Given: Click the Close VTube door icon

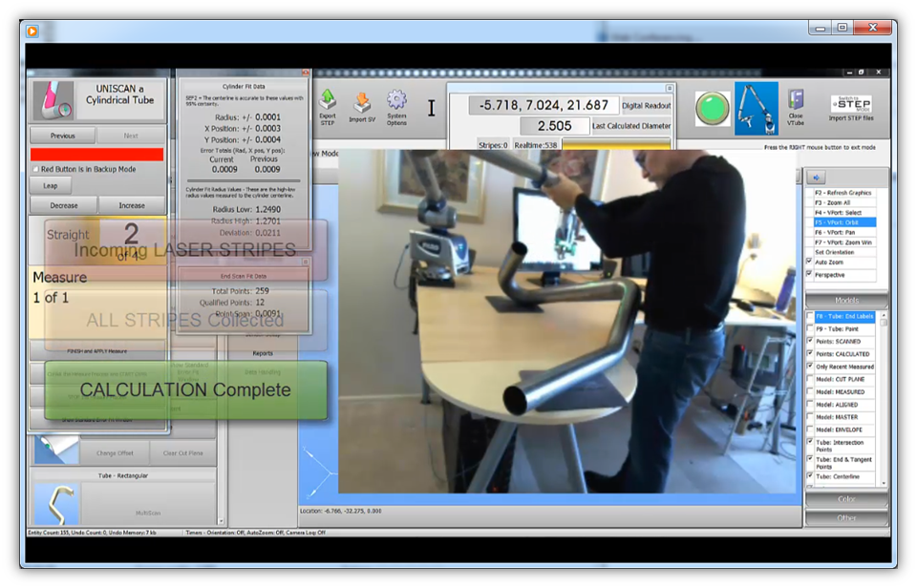Looking at the screenshot, I should (795, 102).
